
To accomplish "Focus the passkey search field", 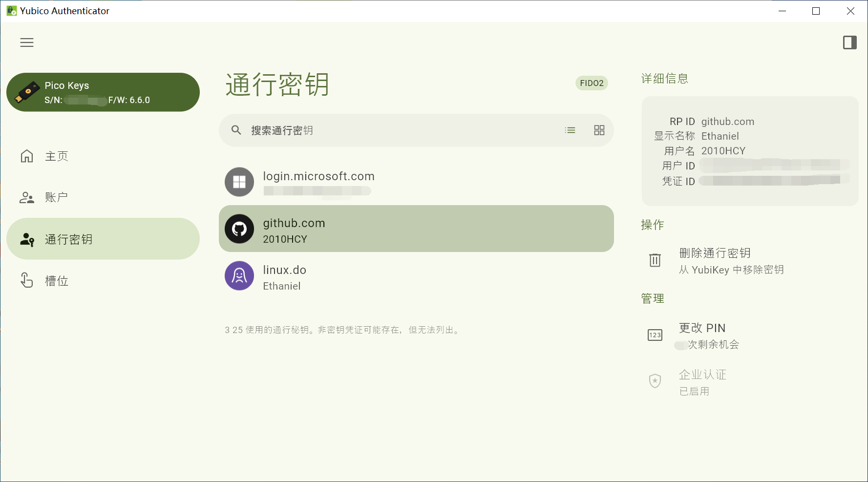I will coord(391,130).
